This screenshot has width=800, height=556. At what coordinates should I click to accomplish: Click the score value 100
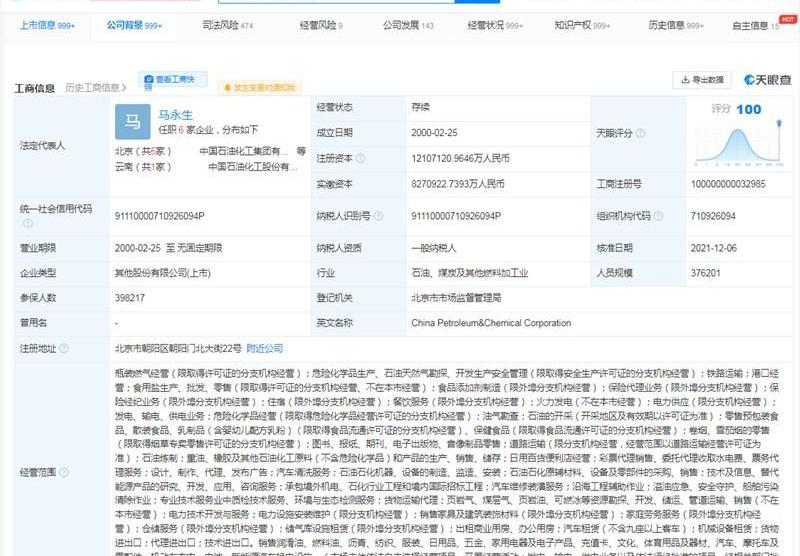pyautogui.click(x=748, y=109)
